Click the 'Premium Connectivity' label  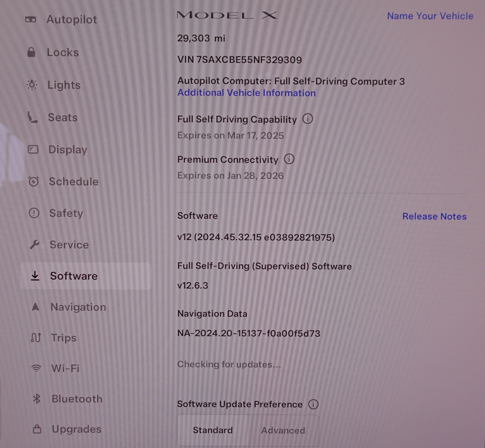(x=228, y=159)
